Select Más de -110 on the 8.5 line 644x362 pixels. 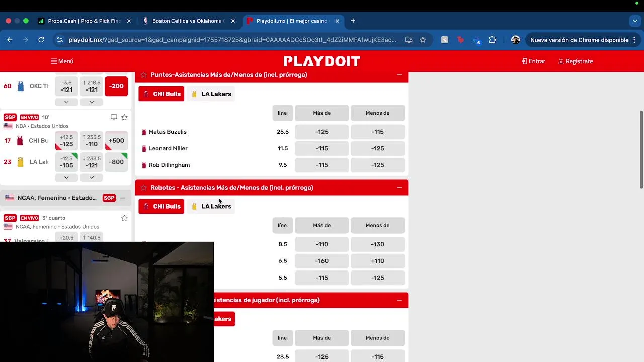click(x=322, y=244)
